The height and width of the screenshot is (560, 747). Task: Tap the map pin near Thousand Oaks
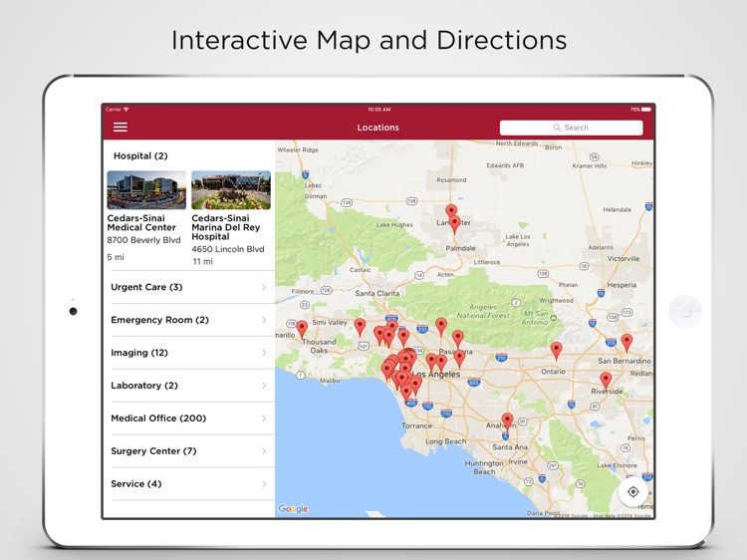tap(302, 330)
